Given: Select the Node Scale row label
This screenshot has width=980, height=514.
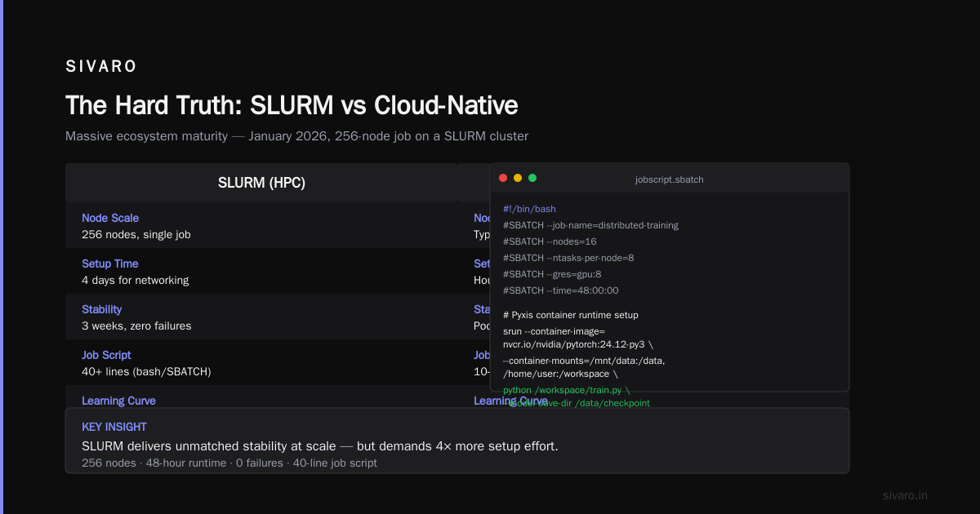Looking at the screenshot, I should pyautogui.click(x=110, y=218).
